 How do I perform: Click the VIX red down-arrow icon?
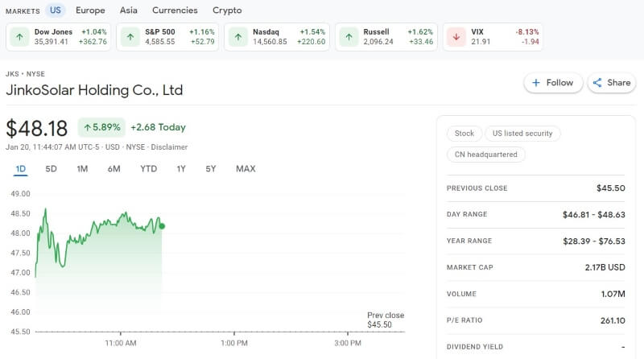pos(456,37)
